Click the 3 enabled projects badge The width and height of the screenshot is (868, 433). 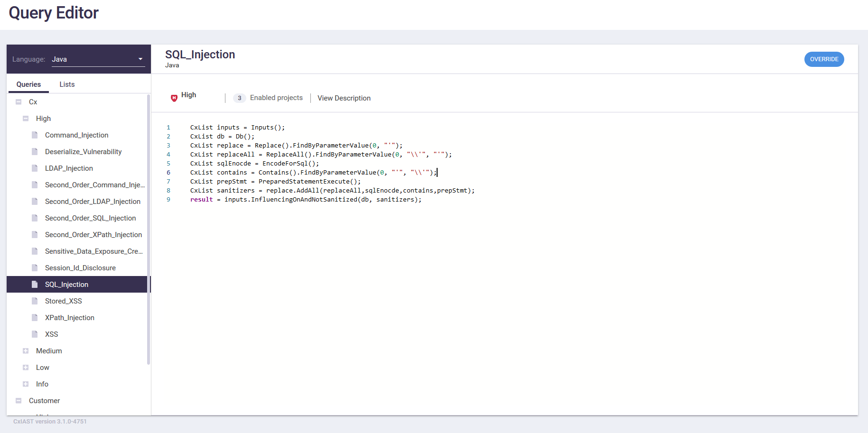(x=239, y=98)
